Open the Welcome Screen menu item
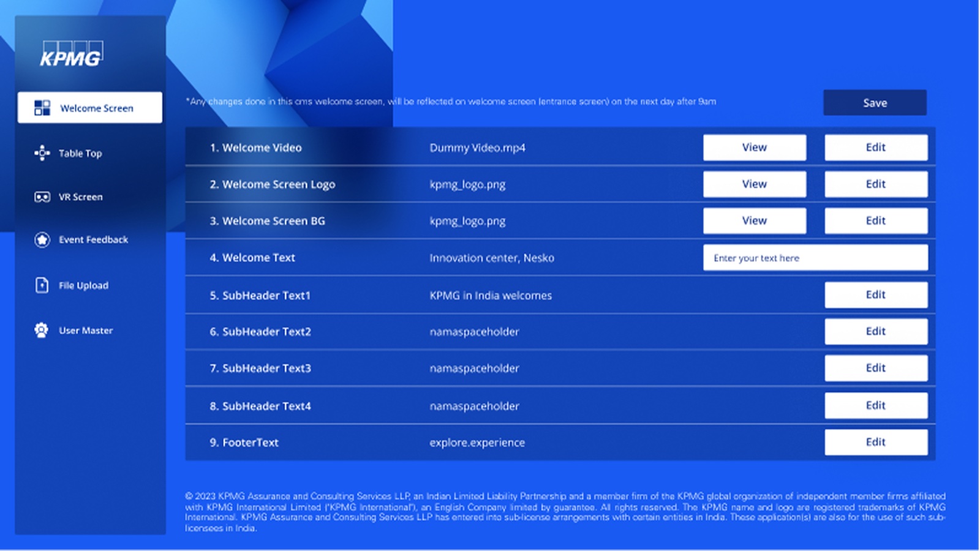Viewport: 980px width, 551px height. (x=90, y=108)
